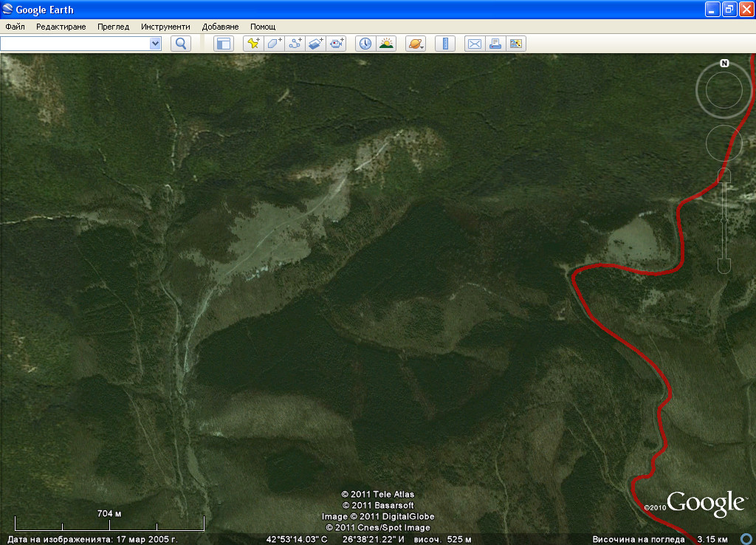Open the Инструменти menu
Viewport: 756px width, 545px height.
(x=165, y=27)
